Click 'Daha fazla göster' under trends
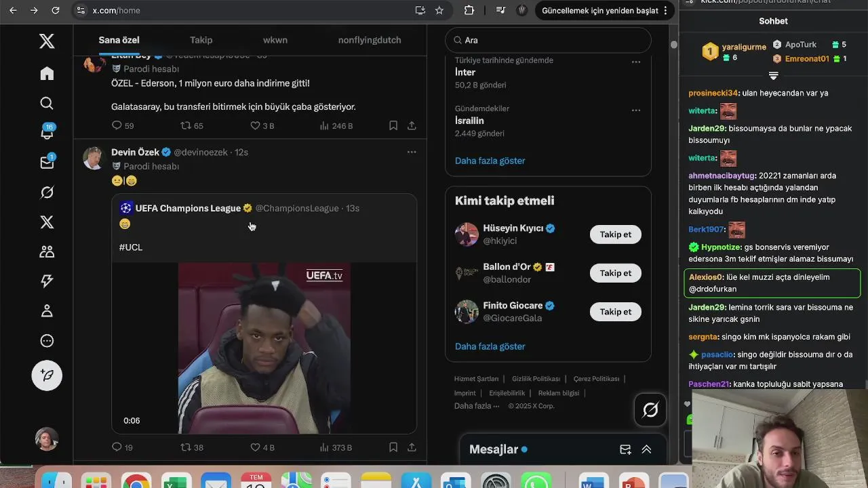 pyautogui.click(x=490, y=161)
